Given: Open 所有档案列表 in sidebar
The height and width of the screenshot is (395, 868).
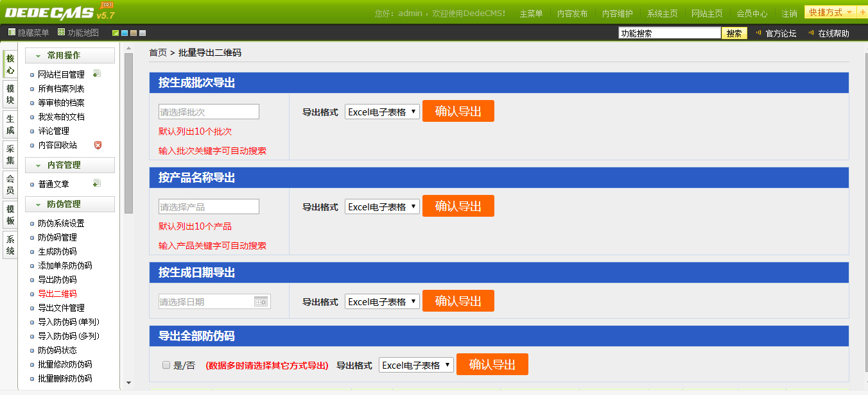Looking at the screenshot, I should tap(61, 88).
